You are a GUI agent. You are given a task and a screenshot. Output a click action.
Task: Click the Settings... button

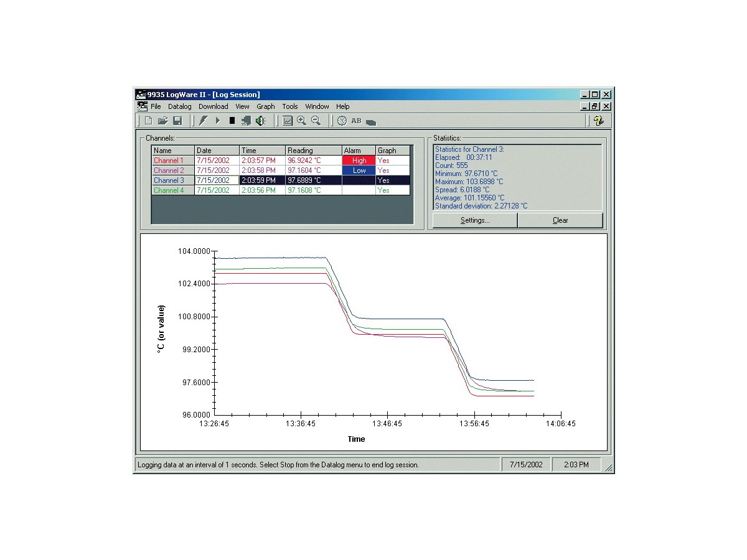(x=474, y=220)
